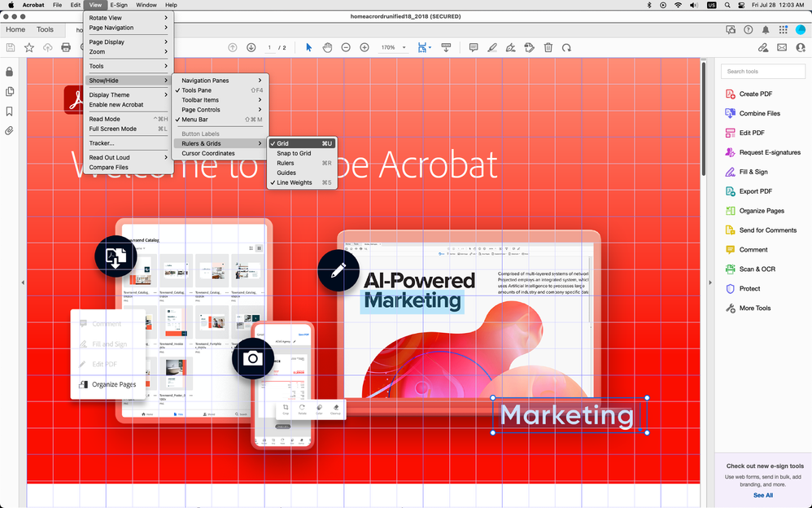The height and width of the screenshot is (508, 812).
Task: Open the page thumbnails panel icon
Action: click(9, 92)
